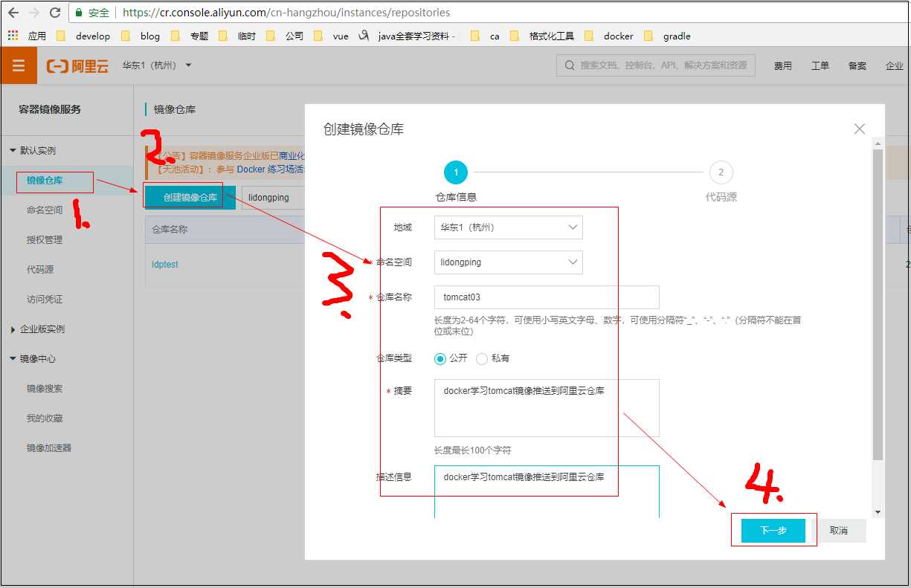Open the 地域 dropdown 华东1（杭州）
911x588 pixels.
point(509,227)
